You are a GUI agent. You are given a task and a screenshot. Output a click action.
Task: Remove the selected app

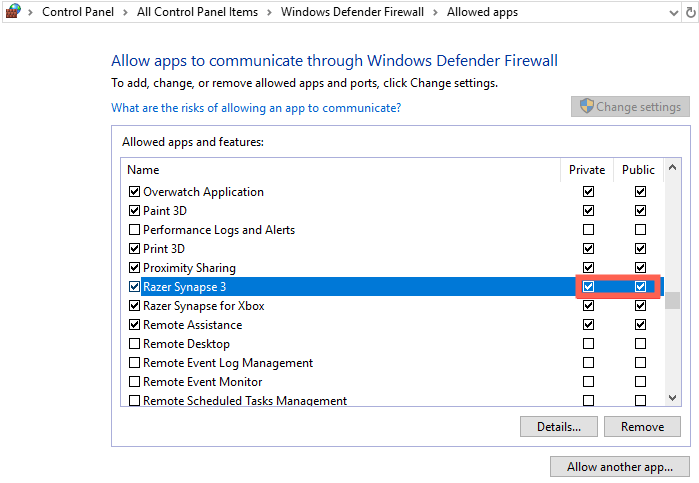coord(642,427)
